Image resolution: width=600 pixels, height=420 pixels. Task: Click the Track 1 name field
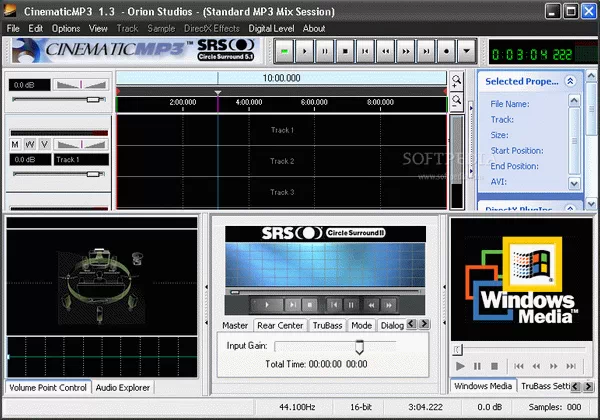point(80,159)
